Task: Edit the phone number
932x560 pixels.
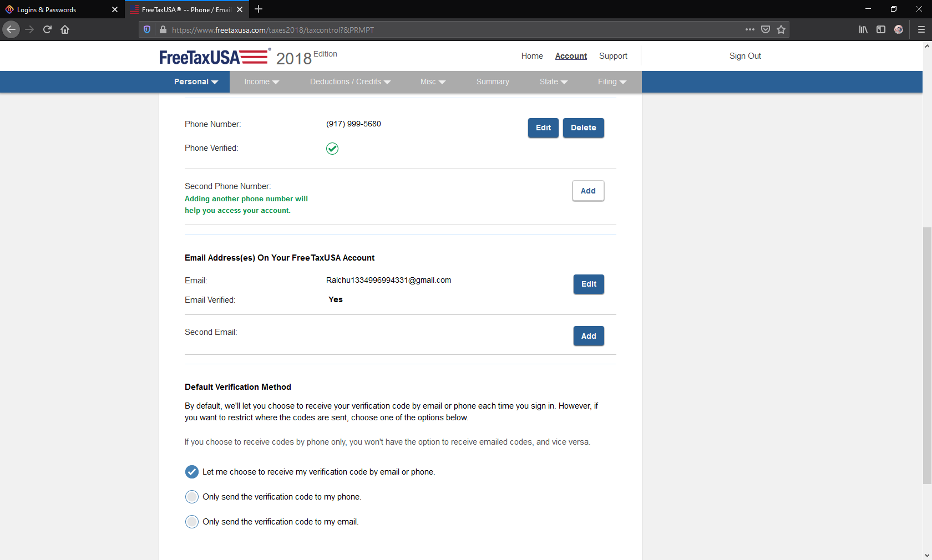Action: pos(543,128)
